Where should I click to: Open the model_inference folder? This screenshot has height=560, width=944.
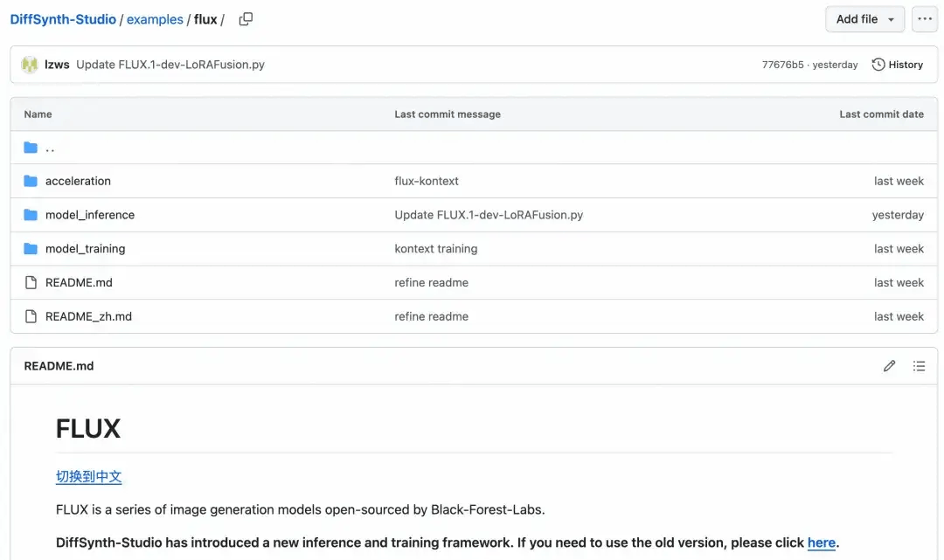89,214
